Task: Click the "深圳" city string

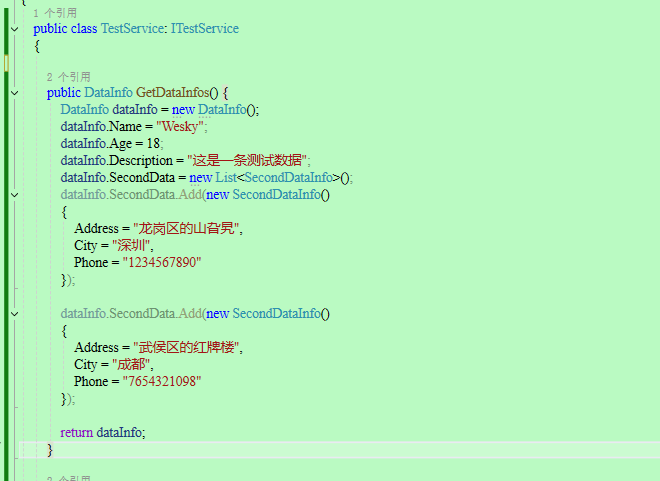Action: click(131, 245)
